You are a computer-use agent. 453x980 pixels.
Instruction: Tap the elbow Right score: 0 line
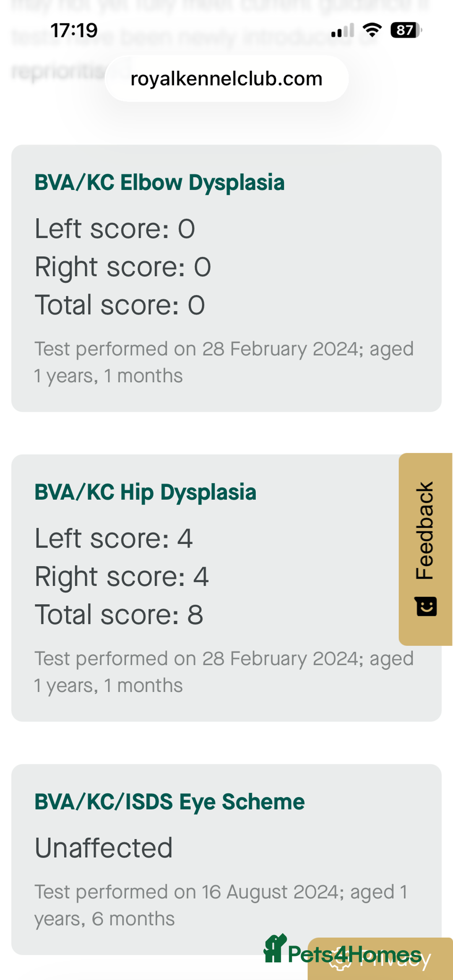click(123, 267)
